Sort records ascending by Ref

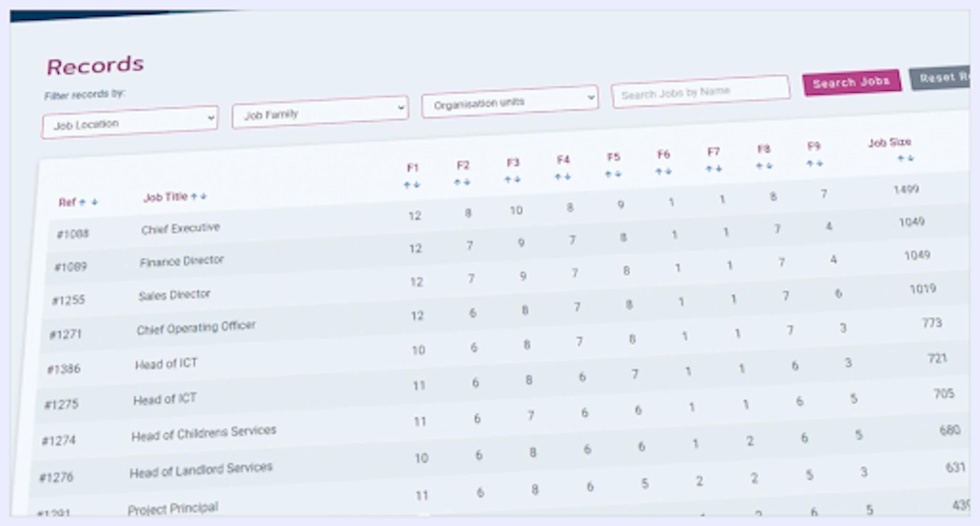[81, 202]
